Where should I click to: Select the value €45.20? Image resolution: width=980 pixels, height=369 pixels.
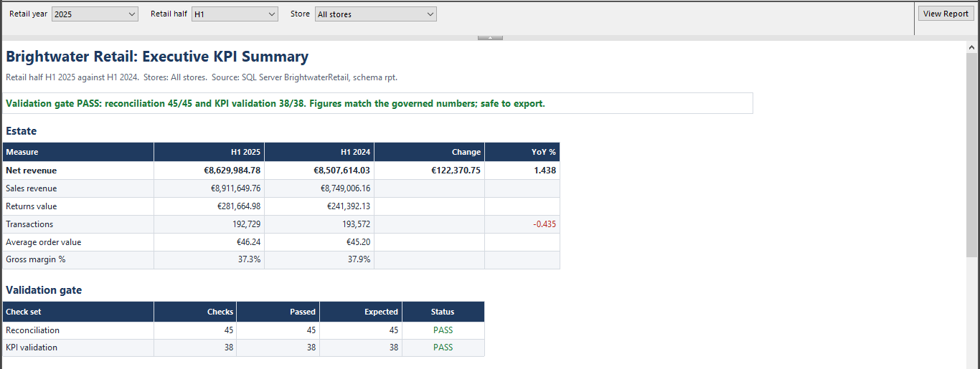pos(359,242)
